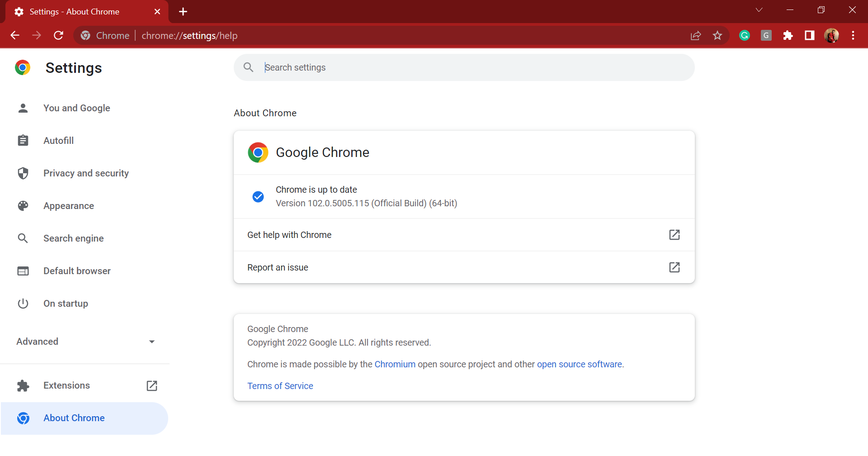Screen dimensions: 868x456
Task: Click the copyright 2022 Google LLC text
Action: pos(339,342)
